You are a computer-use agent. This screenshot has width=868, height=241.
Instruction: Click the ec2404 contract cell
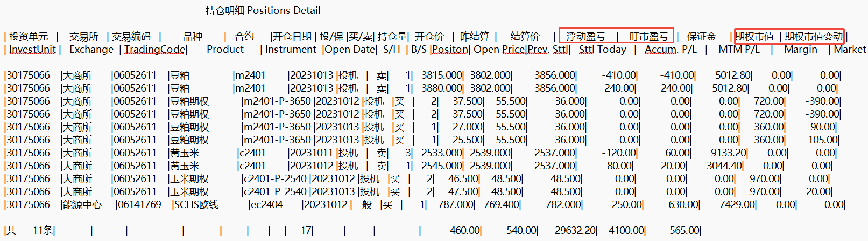[x=266, y=205]
